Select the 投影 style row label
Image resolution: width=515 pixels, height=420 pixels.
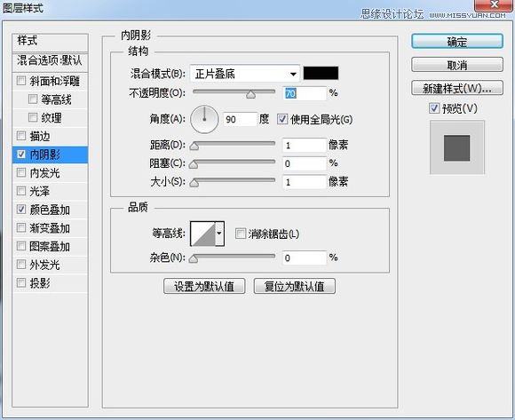(x=40, y=283)
